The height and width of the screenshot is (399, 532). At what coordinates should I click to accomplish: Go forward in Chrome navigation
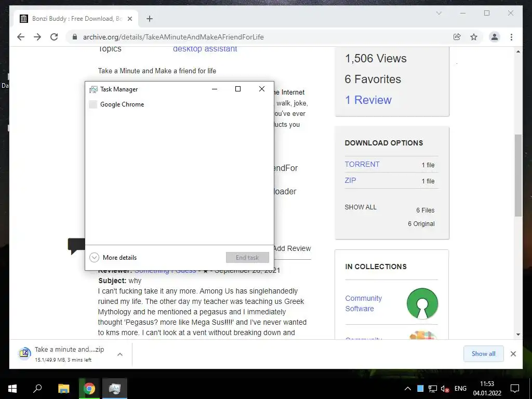pyautogui.click(x=37, y=37)
